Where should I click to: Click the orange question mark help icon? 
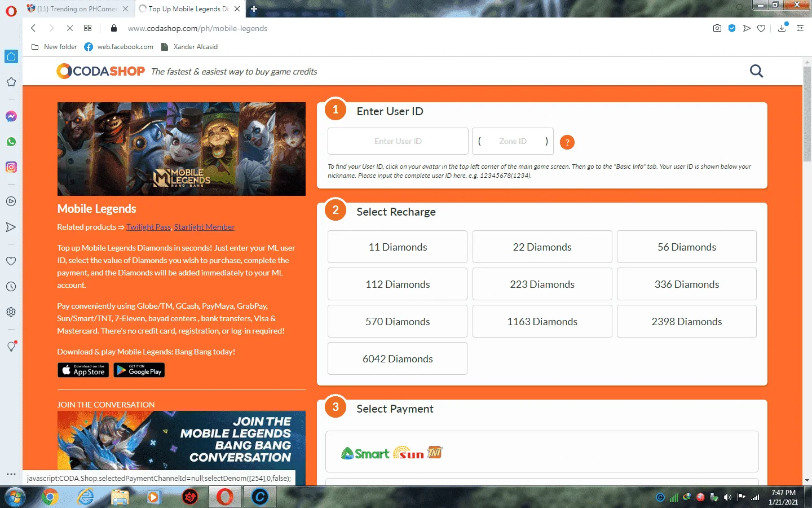(x=567, y=142)
